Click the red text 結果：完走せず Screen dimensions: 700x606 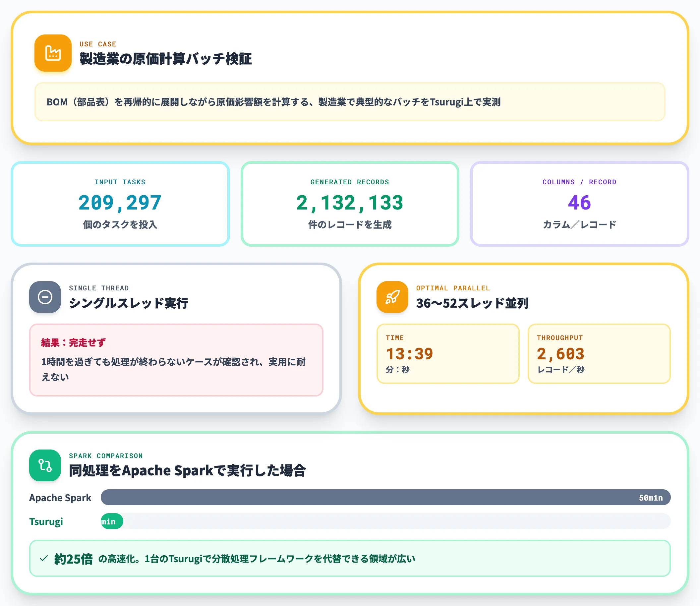click(x=73, y=342)
